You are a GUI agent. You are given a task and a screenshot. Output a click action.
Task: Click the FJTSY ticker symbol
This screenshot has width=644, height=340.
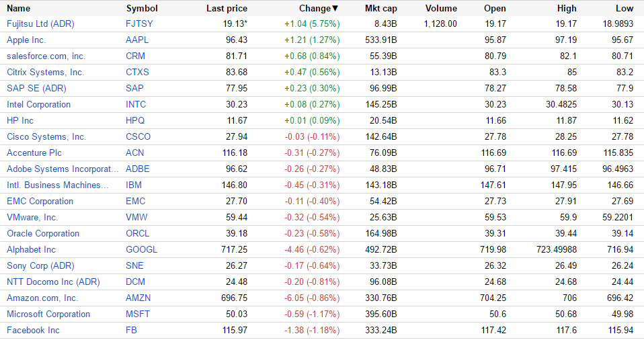point(139,24)
